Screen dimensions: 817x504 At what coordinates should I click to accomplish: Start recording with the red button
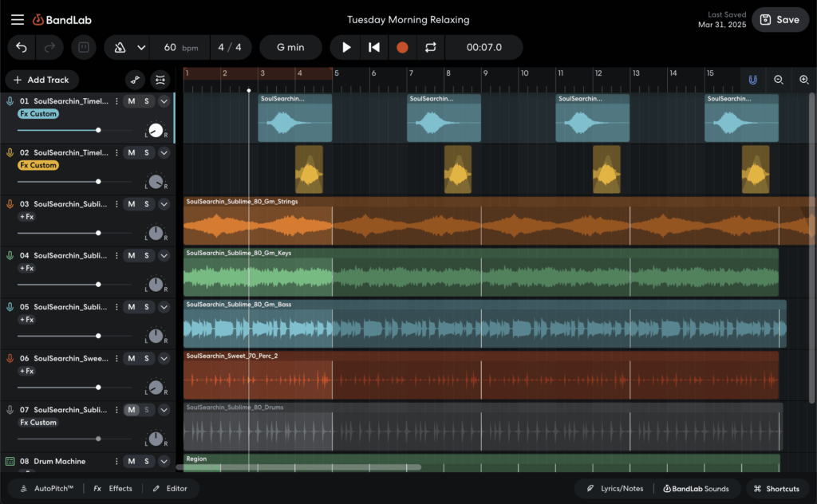point(402,47)
